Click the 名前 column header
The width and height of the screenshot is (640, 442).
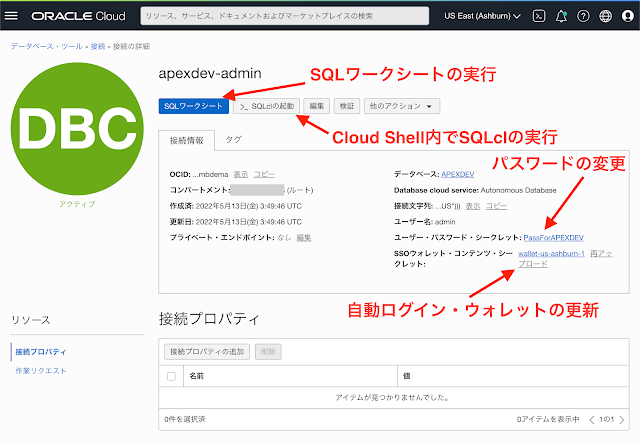[x=196, y=376]
